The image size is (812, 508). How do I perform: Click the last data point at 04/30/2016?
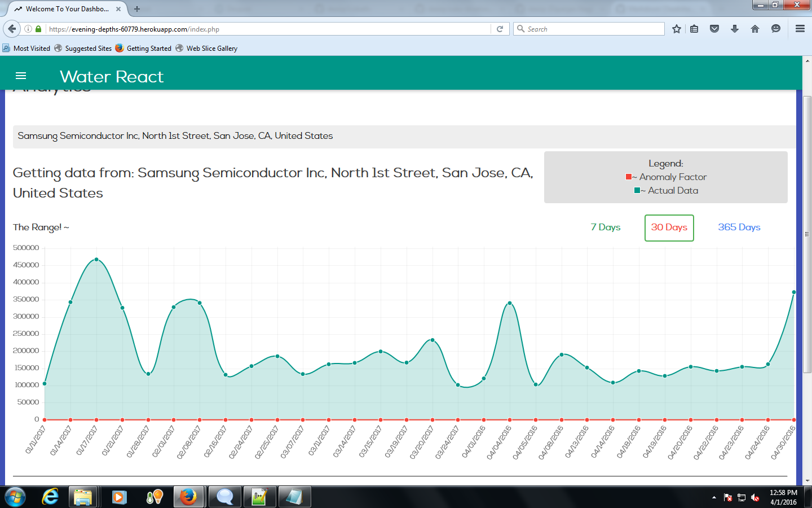794,292
